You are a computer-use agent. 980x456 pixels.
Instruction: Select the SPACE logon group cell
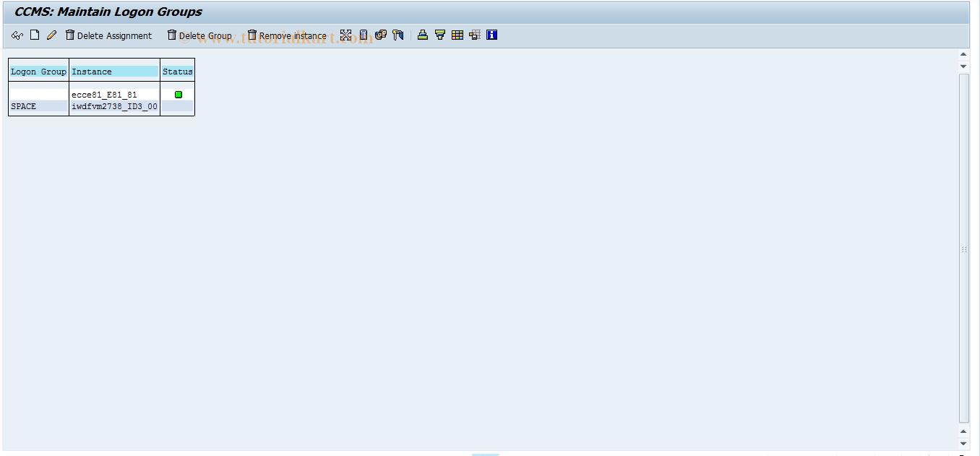(x=38, y=106)
